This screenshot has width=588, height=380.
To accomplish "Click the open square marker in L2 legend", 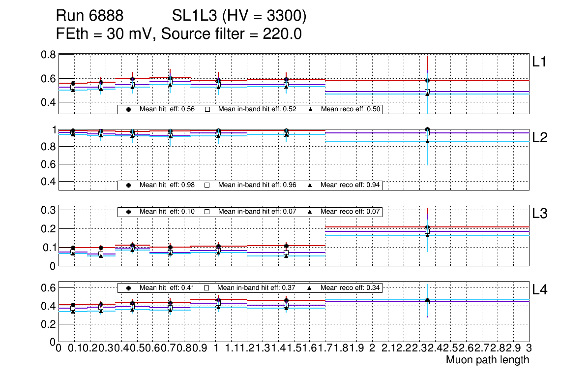I will click(x=207, y=185).
